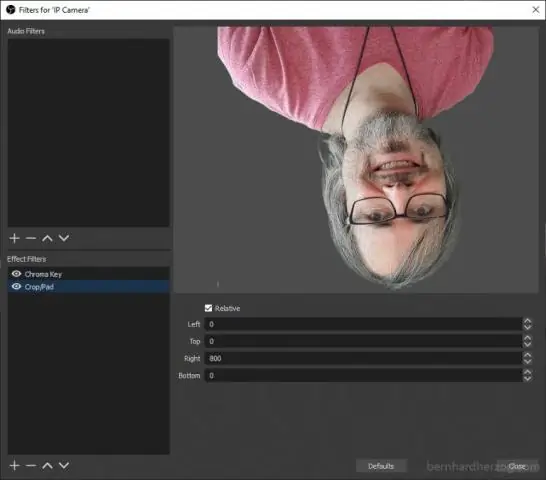Increase the Top crop value
Viewport: 546px width, 480px height.
528,338
